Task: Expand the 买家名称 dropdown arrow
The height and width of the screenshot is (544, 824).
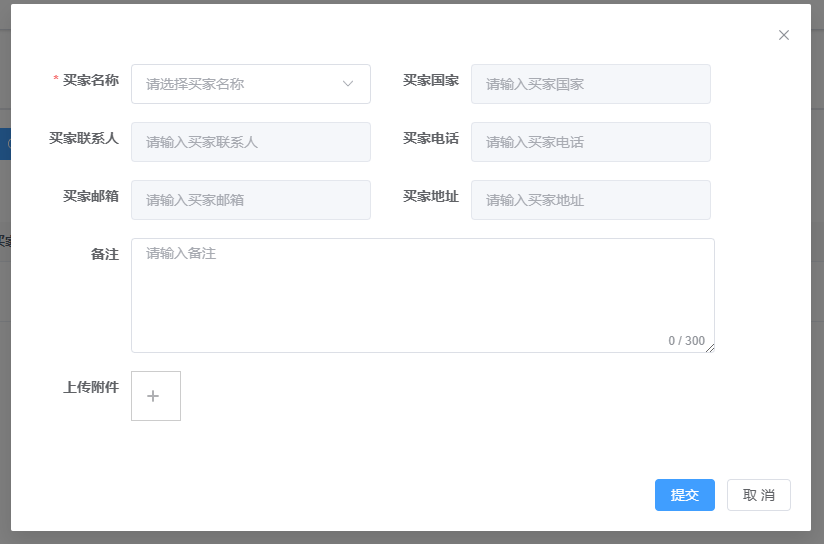Action: 348,84
